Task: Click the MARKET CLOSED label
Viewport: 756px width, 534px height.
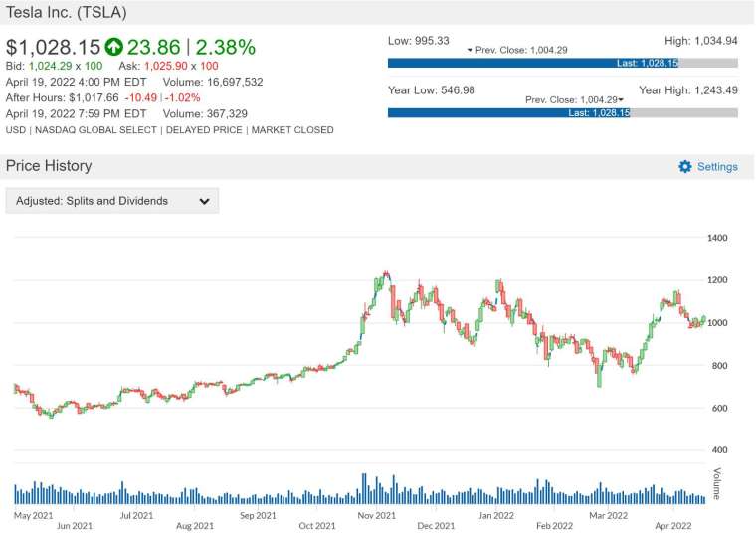Action: click(x=292, y=130)
